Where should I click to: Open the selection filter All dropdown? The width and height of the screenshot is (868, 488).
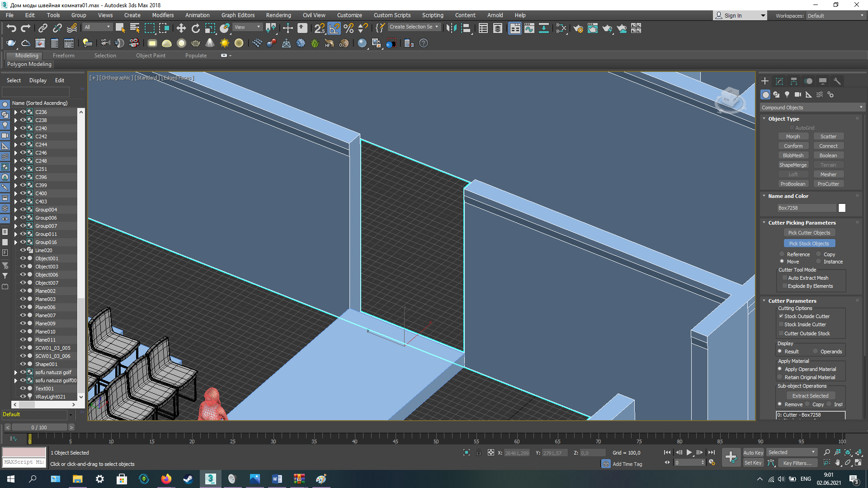(97, 27)
